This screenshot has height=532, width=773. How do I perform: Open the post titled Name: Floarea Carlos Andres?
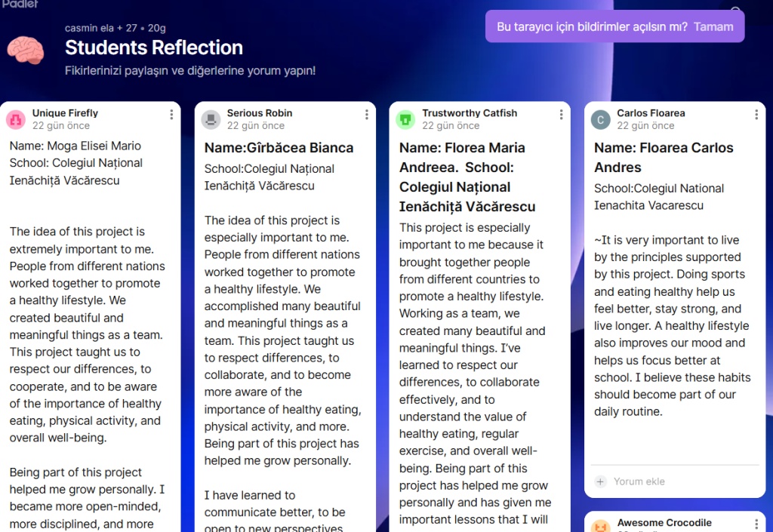(663, 157)
